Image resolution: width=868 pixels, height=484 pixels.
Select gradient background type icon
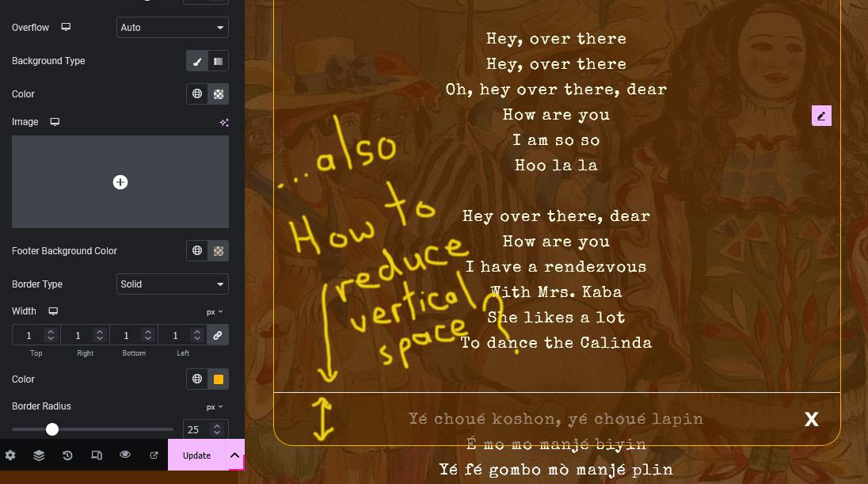pyautogui.click(x=218, y=61)
